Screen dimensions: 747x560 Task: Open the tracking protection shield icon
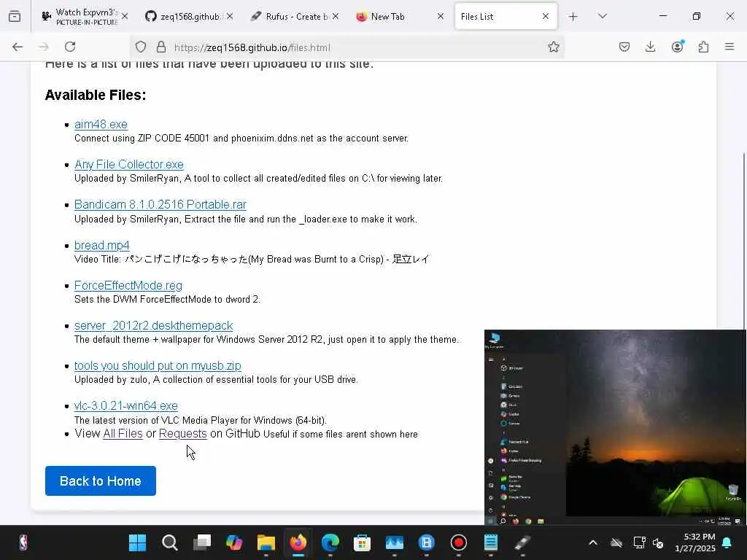tap(141, 47)
